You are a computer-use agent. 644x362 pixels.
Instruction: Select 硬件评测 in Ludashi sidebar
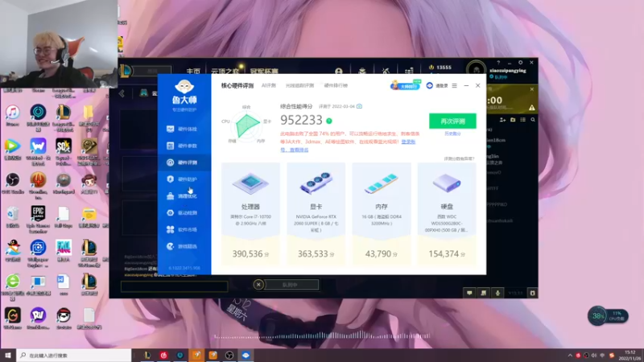coord(184,162)
